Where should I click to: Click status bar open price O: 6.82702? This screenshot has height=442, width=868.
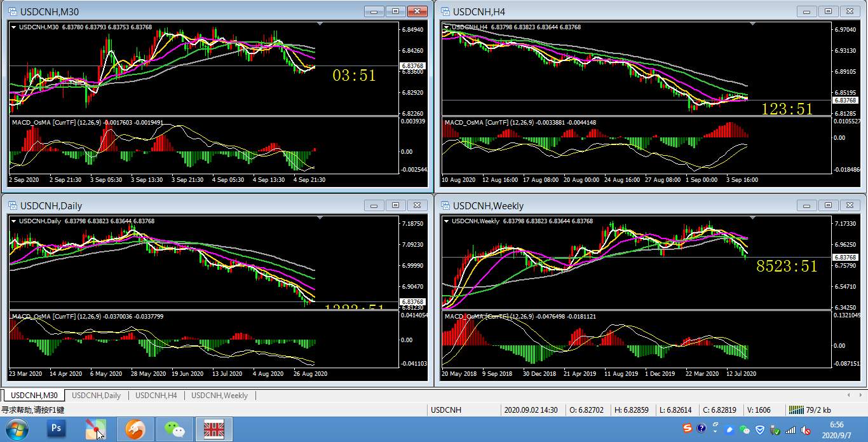[x=587, y=410]
